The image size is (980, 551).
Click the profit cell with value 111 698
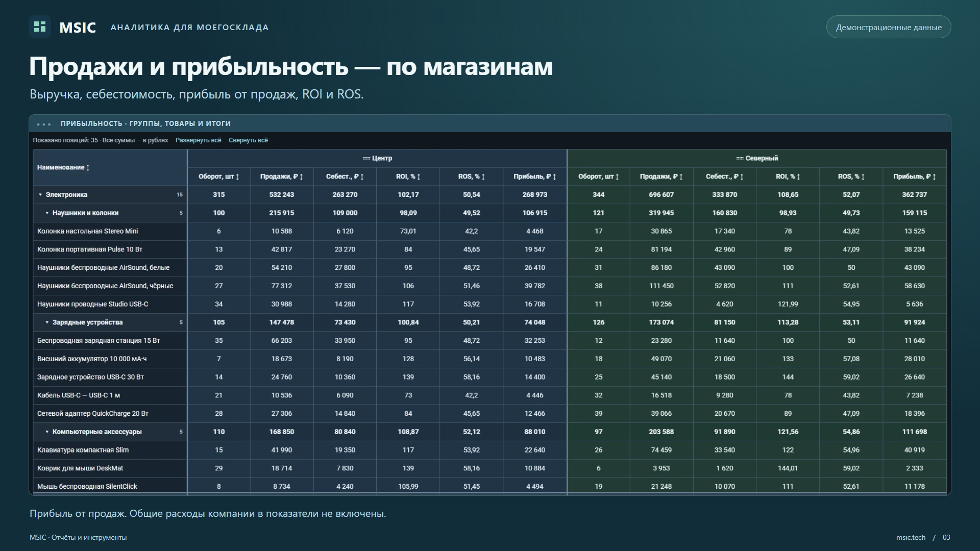coord(915,432)
